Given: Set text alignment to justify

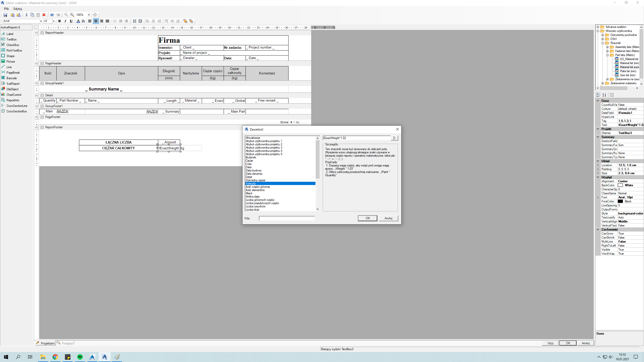Looking at the screenshot, I should coord(107,21).
